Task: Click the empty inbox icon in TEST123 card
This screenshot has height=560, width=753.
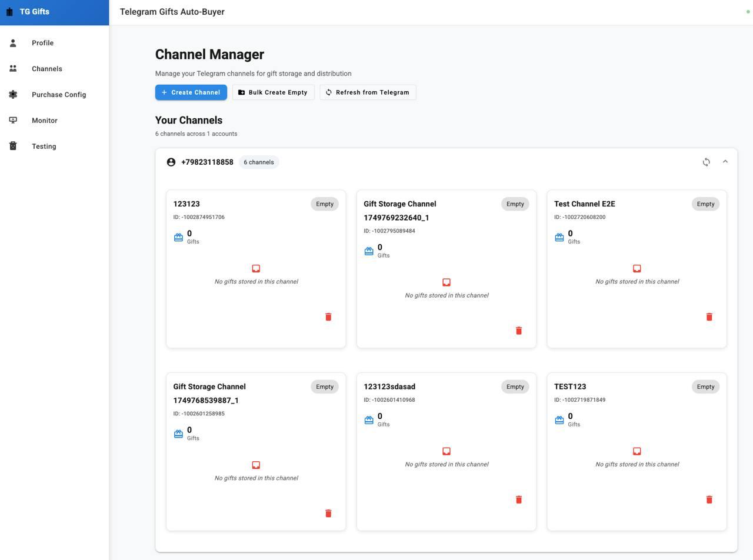Action: [637, 451]
